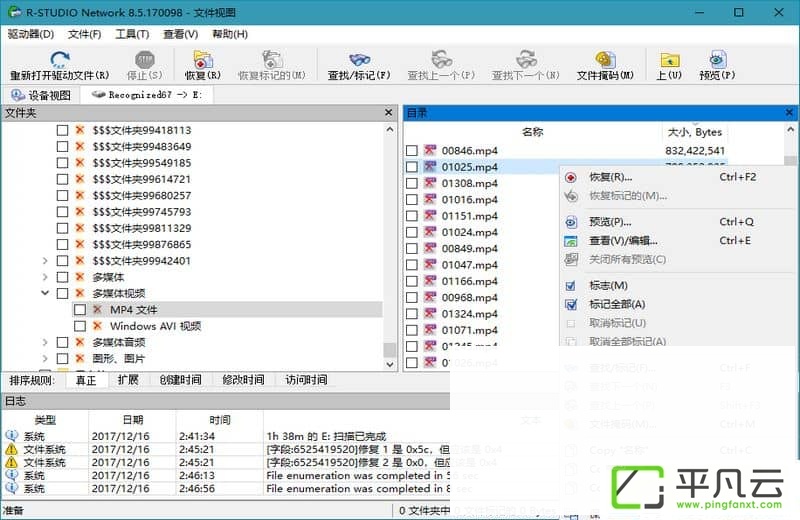This screenshot has height=520, width=800.
Task: Click the red X icon beside MP4 文件
Action: click(97, 309)
